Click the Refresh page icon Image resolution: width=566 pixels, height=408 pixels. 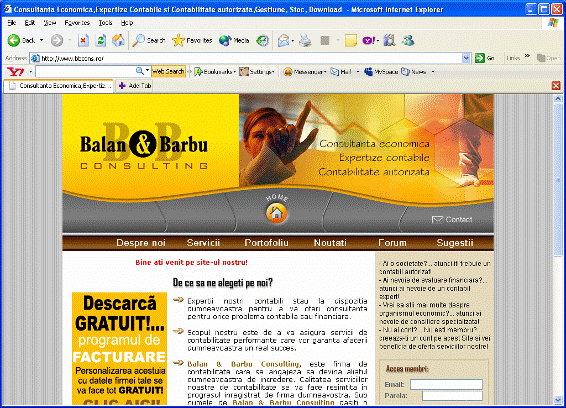(101, 40)
